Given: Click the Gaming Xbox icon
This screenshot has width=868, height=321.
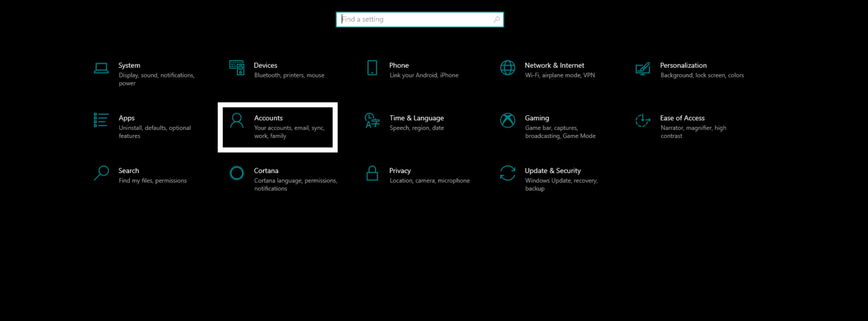Looking at the screenshot, I should pyautogui.click(x=507, y=120).
